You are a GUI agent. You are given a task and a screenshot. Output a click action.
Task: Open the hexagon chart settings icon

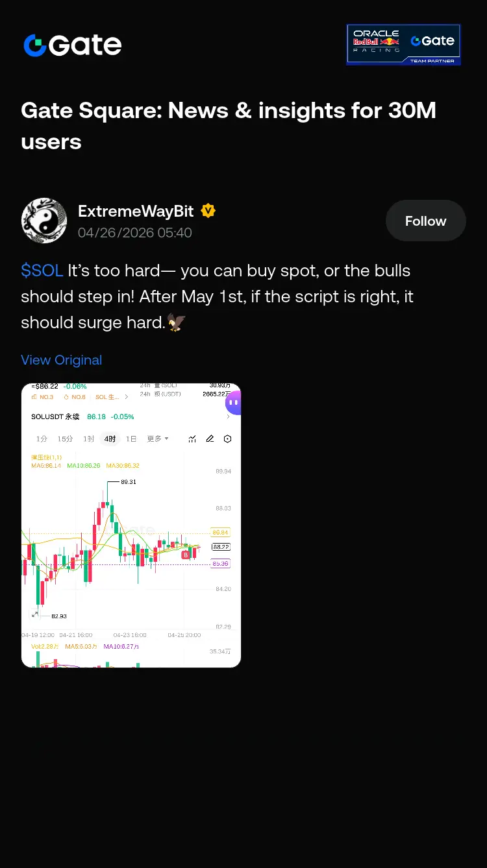227,439
